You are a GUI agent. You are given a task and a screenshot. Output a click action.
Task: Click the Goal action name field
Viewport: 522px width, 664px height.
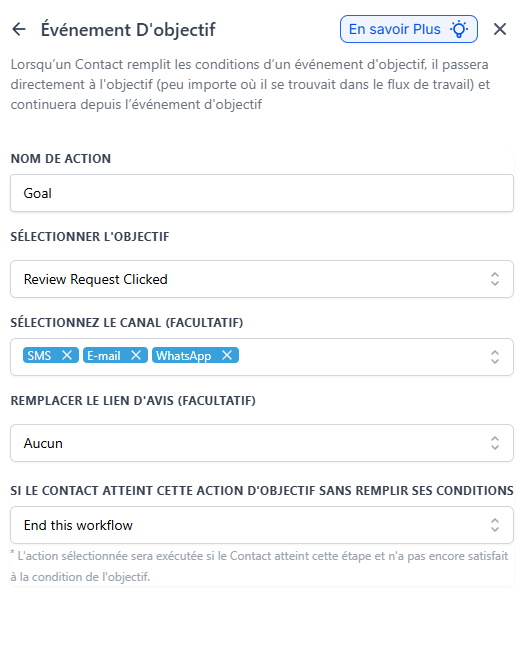(262, 193)
